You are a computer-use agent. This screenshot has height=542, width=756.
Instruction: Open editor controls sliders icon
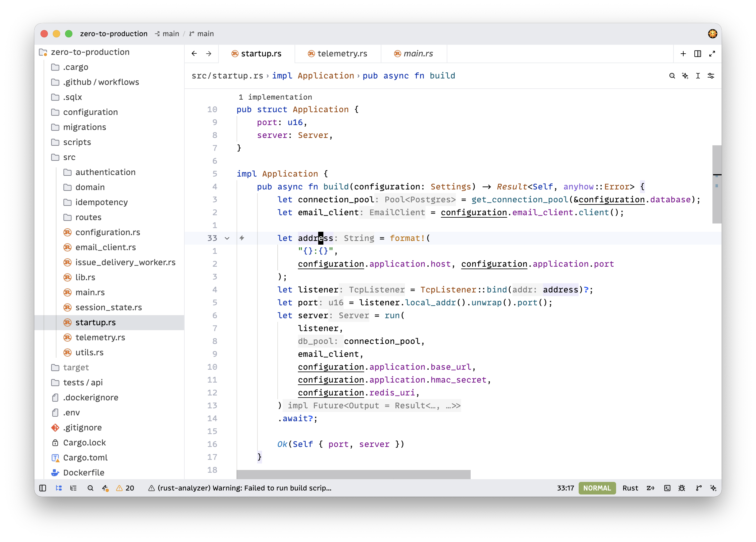pyautogui.click(x=711, y=76)
